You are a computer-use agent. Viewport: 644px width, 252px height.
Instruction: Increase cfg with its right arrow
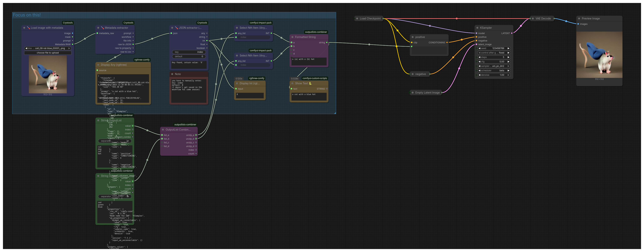point(508,61)
